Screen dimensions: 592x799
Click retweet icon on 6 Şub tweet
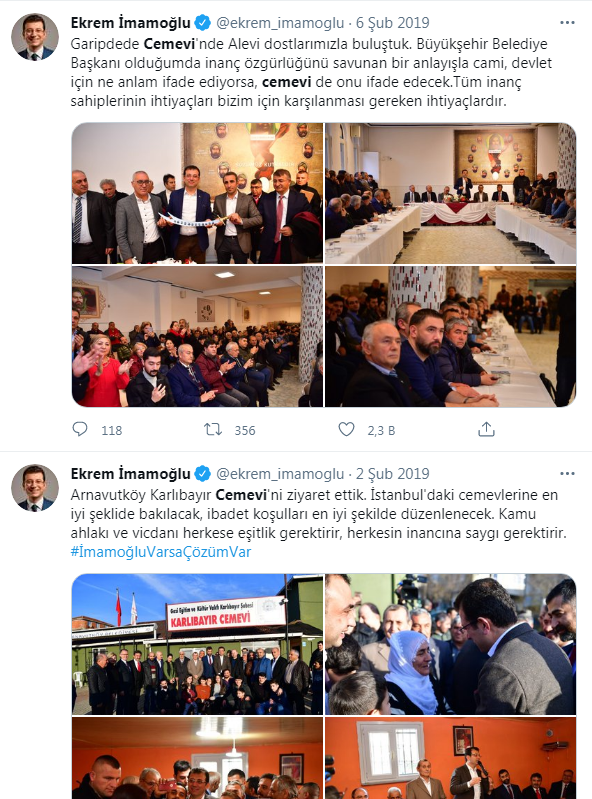[x=213, y=430]
